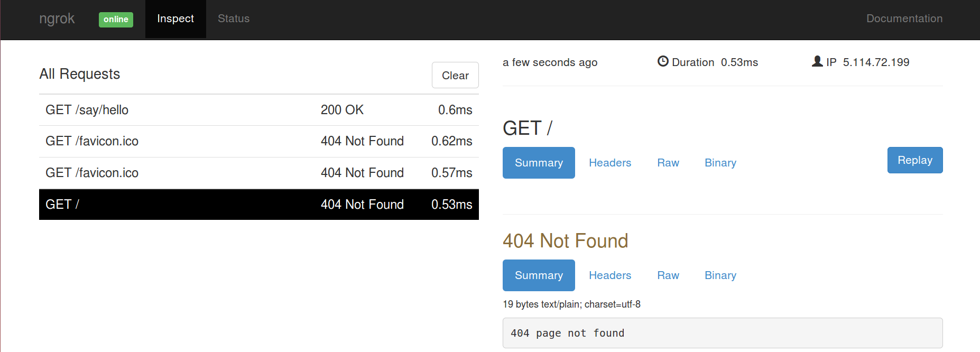Select the GET /favicon.ico 0.62ms request
Viewport: 980px width, 352px height.
[259, 141]
